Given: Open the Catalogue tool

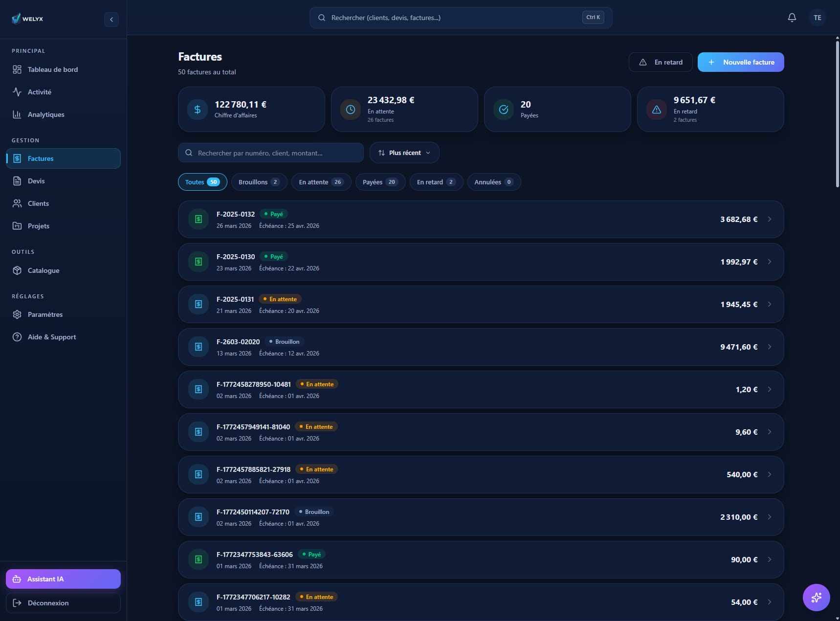Looking at the screenshot, I should 63,270.
